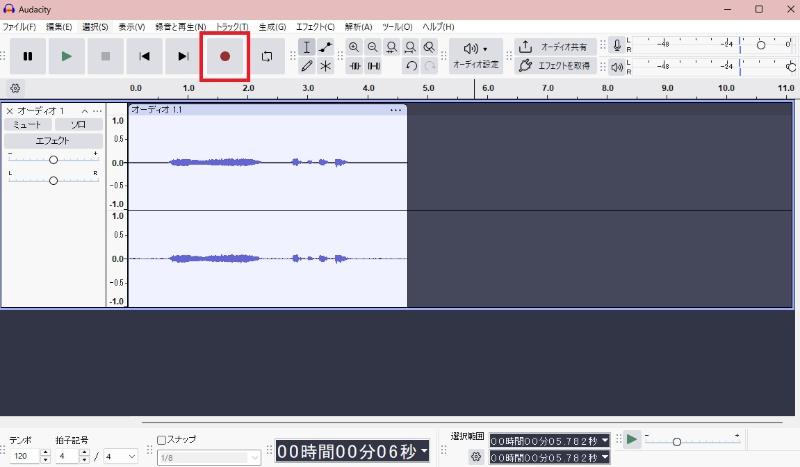The height and width of the screenshot is (467, 800).
Task: Select the Selection (I-beam) tool
Action: 307,47
